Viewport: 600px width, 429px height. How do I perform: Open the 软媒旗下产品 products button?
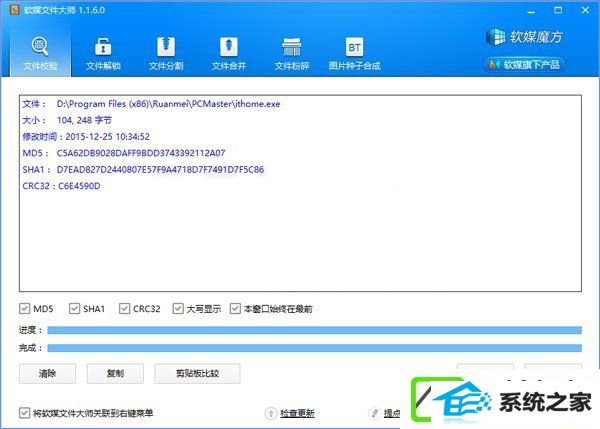coord(525,65)
